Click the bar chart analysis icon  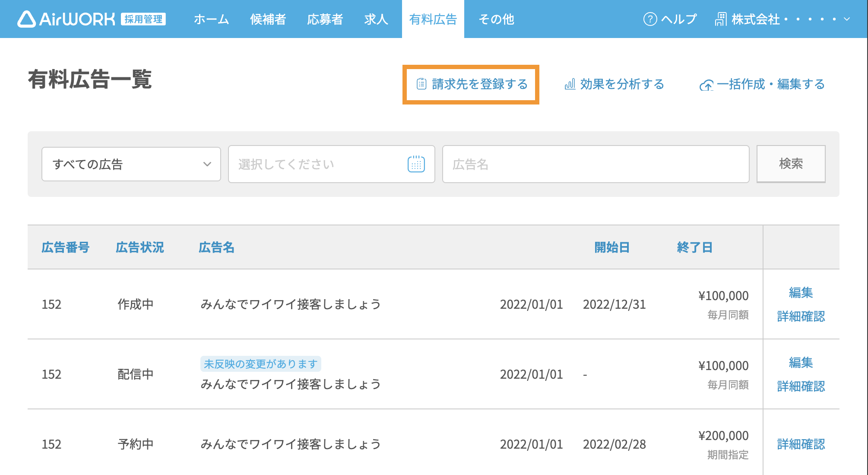570,84
